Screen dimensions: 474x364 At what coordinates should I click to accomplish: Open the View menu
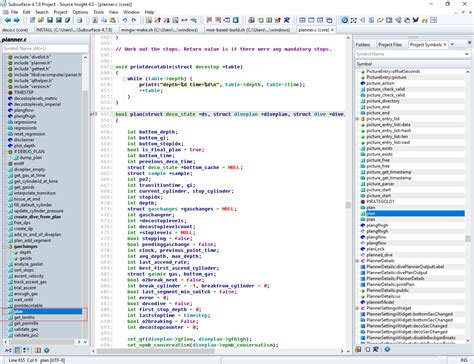click(x=113, y=12)
